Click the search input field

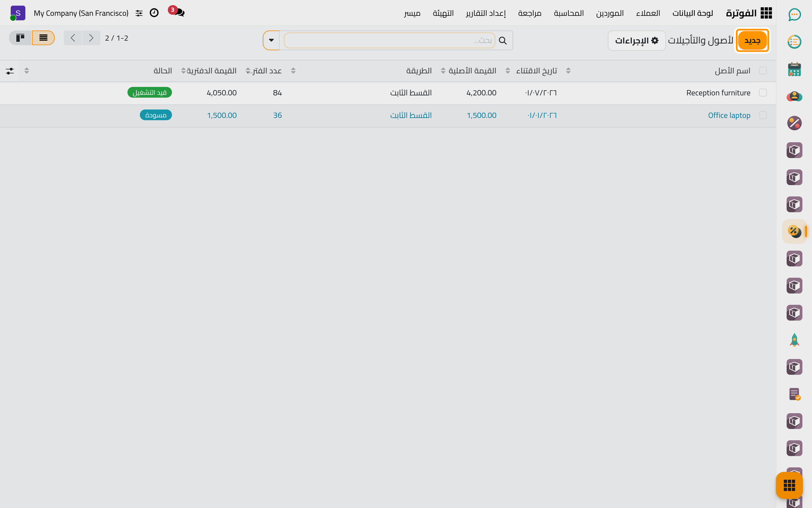pyautogui.click(x=389, y=41)
